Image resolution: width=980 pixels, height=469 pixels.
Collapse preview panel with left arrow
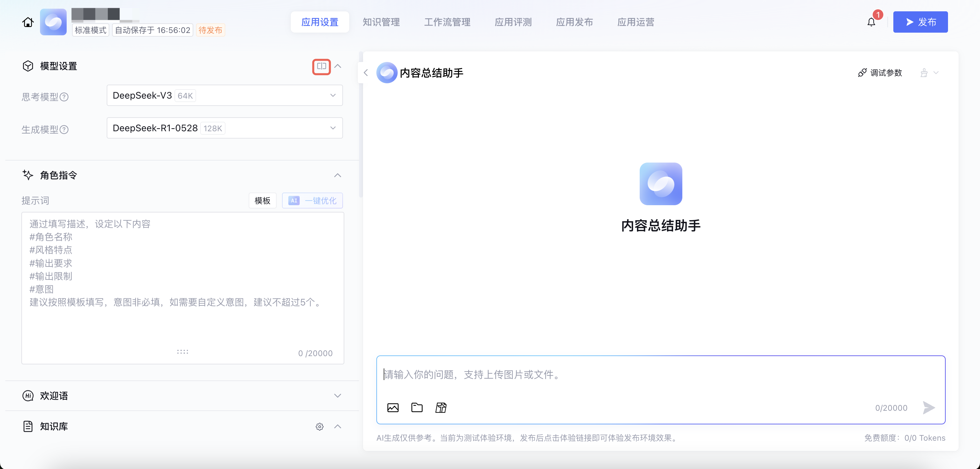pos(366,73)
